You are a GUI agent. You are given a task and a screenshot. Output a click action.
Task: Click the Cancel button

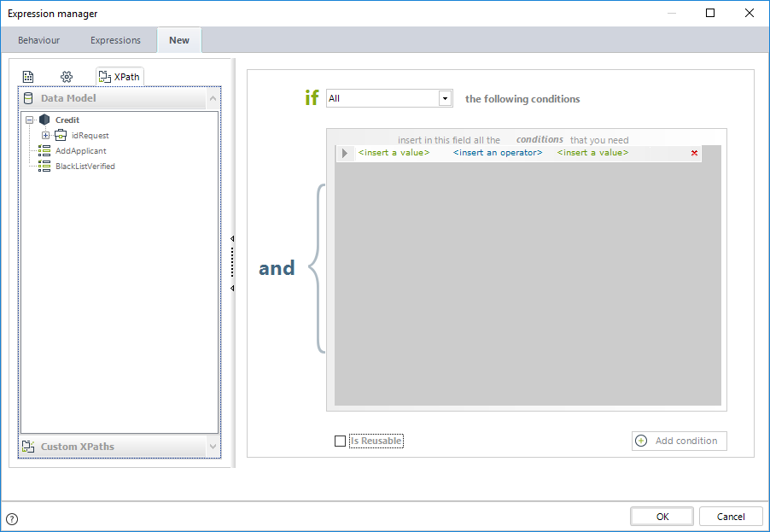coord(731,517)
